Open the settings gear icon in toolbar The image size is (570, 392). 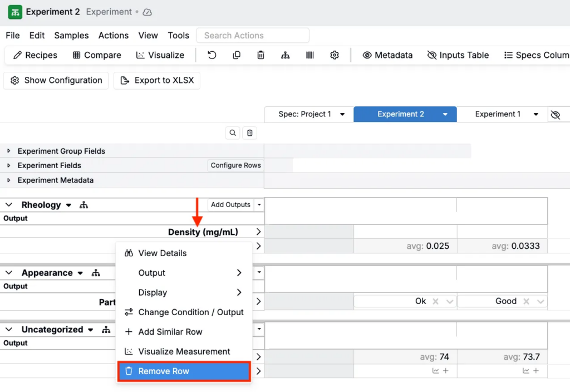coord(334,55)
